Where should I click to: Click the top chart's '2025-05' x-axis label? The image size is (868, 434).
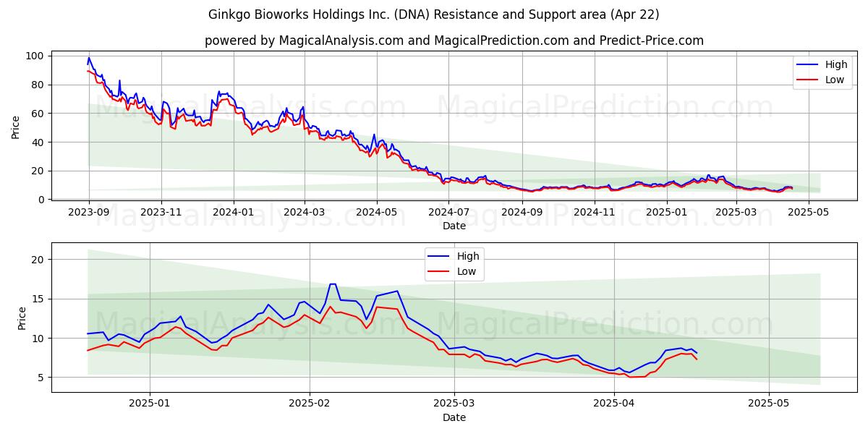[x=807, y=213]
